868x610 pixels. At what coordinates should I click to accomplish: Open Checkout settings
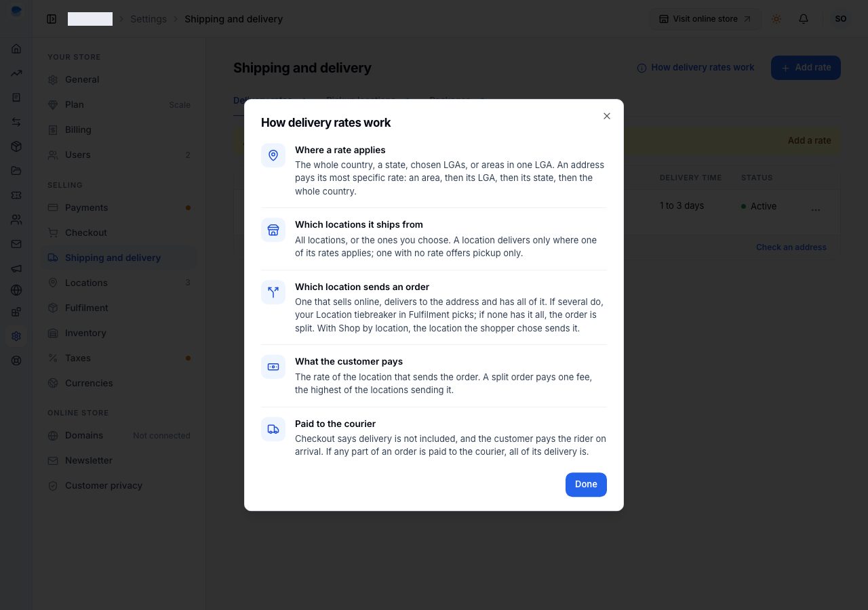[120, 232]
